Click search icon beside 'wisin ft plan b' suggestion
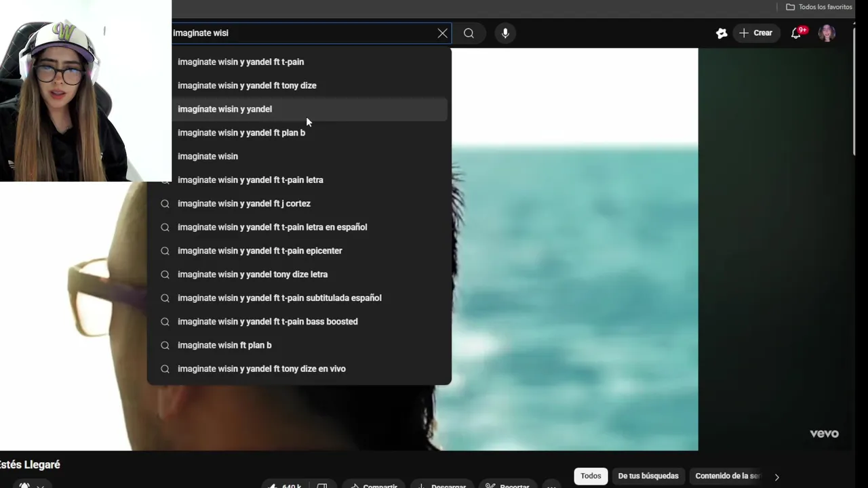 [x=165, y=345]
